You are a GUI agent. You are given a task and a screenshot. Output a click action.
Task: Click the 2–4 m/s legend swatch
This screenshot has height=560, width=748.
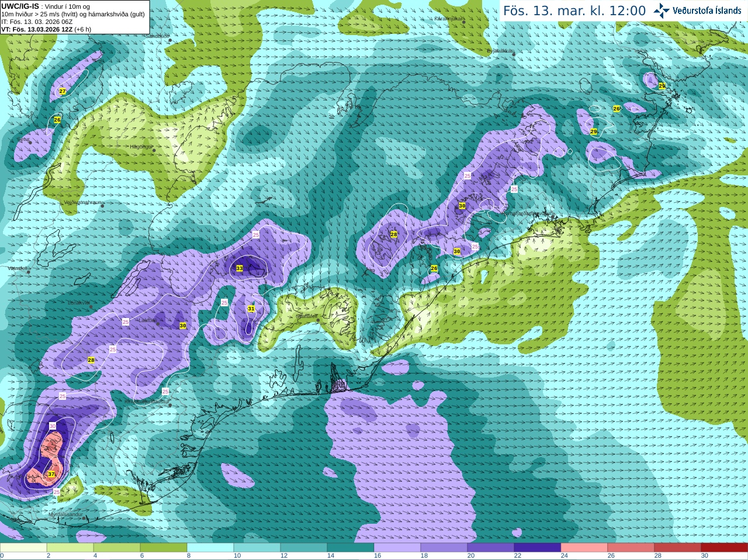(x=70, y=548)
